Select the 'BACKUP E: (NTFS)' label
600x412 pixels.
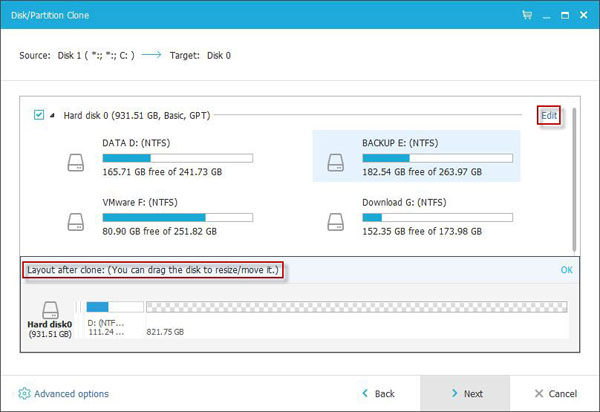[x=400, y=143]
